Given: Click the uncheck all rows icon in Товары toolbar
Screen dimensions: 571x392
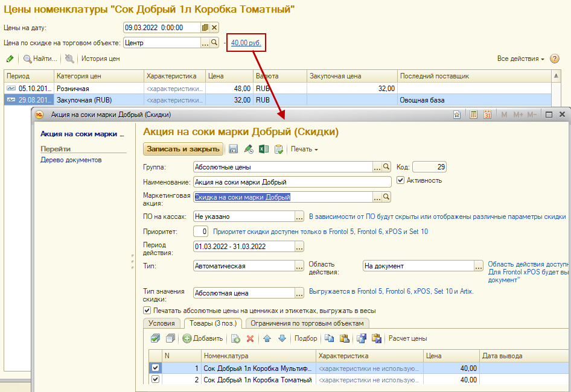Looking at the screenshot, I should point(170,338).
